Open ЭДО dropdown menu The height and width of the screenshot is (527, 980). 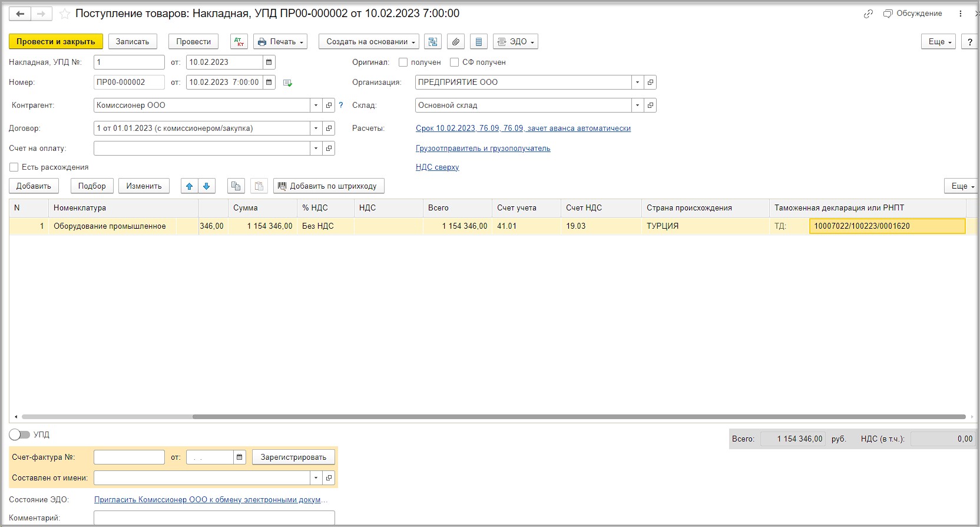pyautogui.click(x=515, y=42)
